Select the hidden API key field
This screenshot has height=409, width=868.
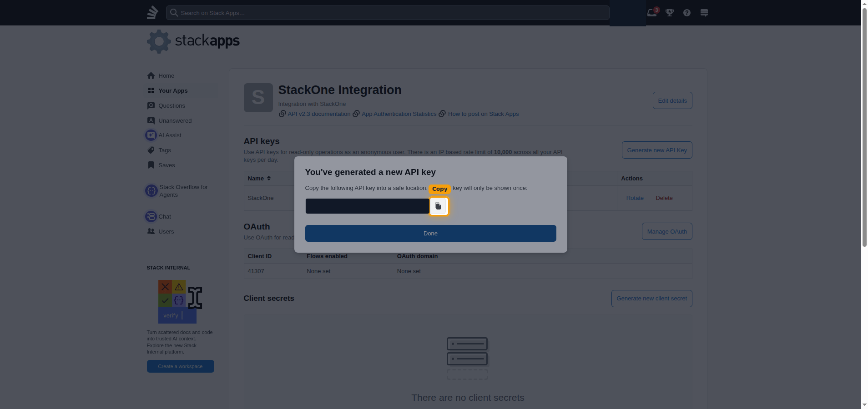[x=367, y=206]
